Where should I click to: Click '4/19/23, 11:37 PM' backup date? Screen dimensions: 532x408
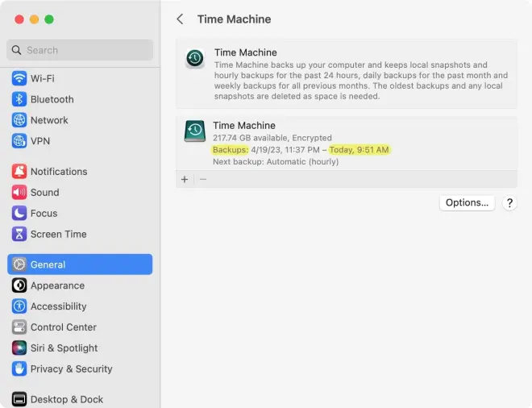(x=285, y=150)
